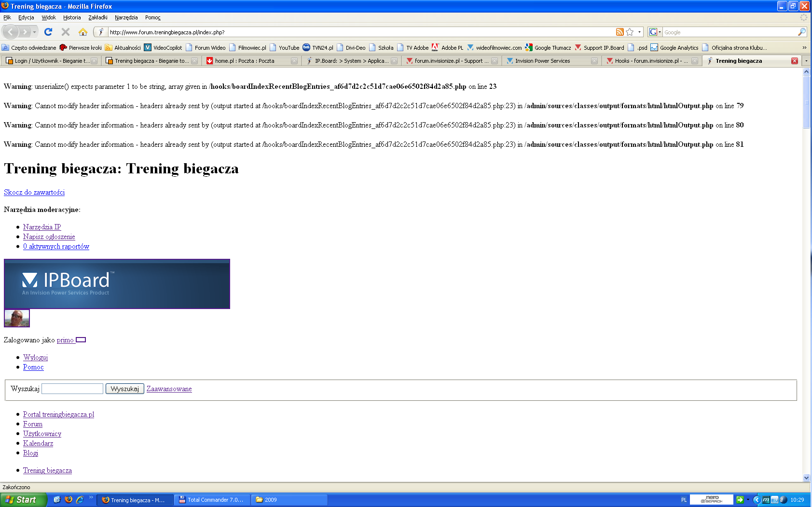Show more bookmarks with the overflow chevron

(804, 48)
